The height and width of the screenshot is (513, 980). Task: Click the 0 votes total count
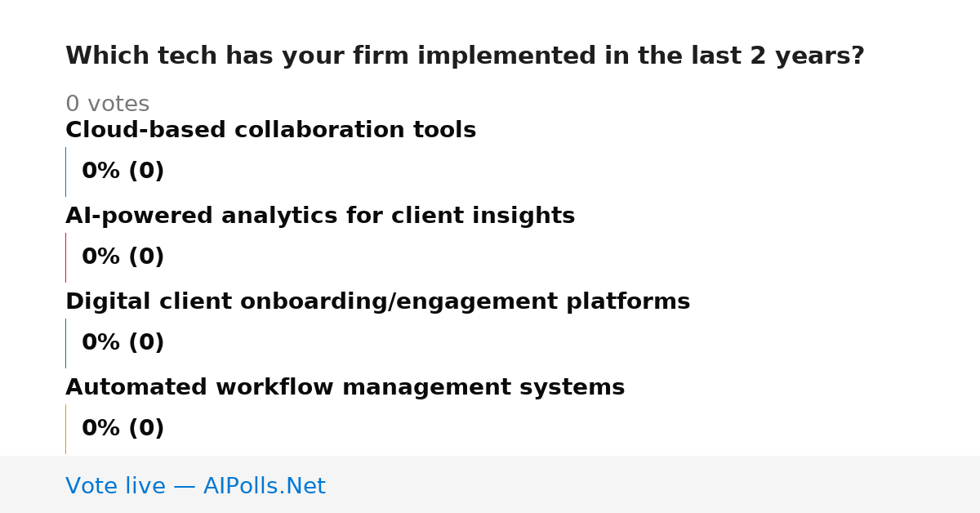point(107,105)
